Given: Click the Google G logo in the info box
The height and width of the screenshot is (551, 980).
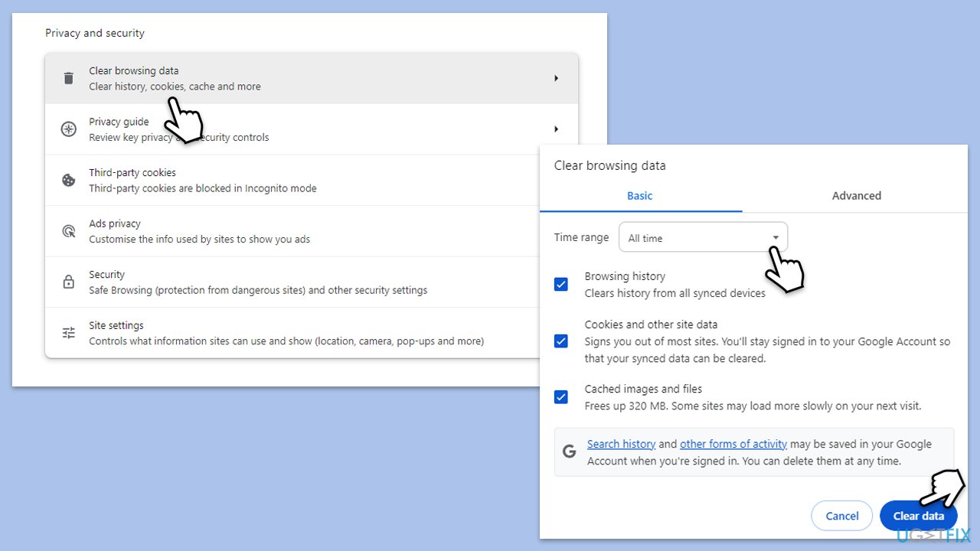Looking at the screenshot, I should (x=570, y=452).
